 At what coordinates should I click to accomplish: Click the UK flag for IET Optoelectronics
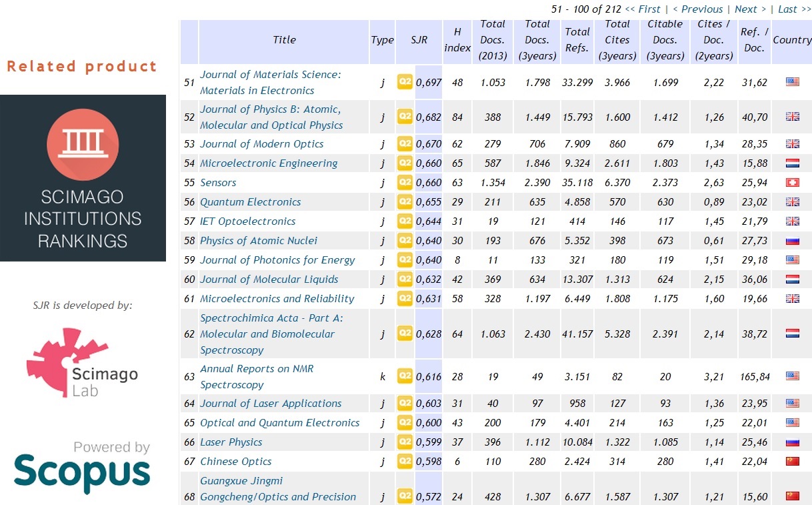(792, 221)
